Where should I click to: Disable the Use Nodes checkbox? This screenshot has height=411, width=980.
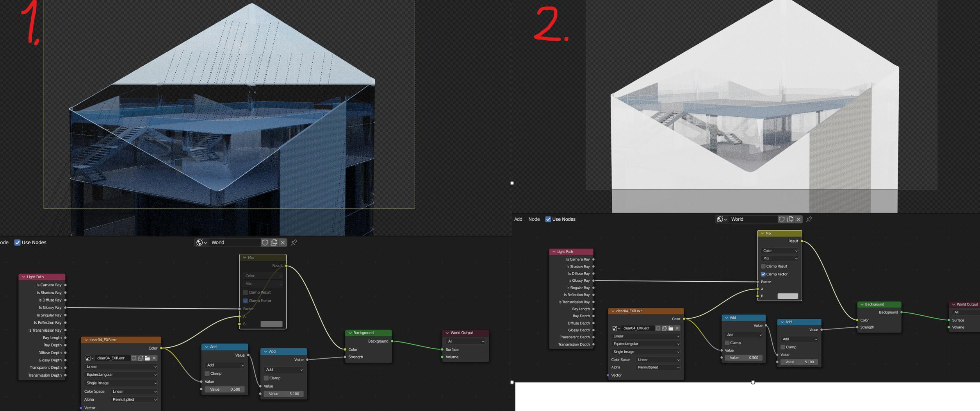point(17,242)
